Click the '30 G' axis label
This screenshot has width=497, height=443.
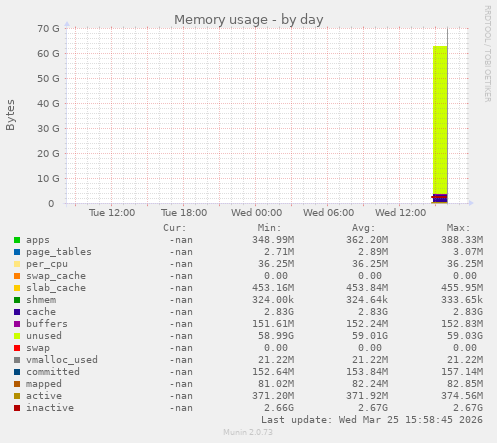[x=48, y=129]
